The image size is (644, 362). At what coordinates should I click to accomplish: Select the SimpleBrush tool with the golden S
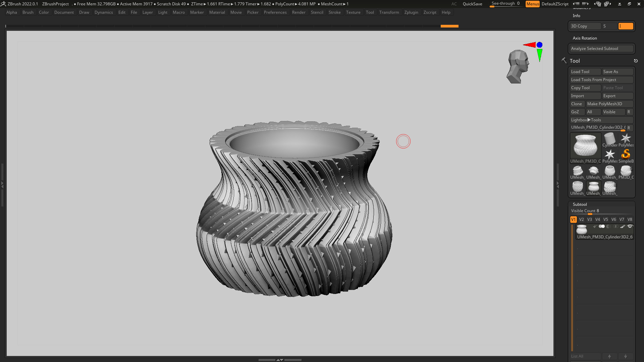click(x=626, y=156)
